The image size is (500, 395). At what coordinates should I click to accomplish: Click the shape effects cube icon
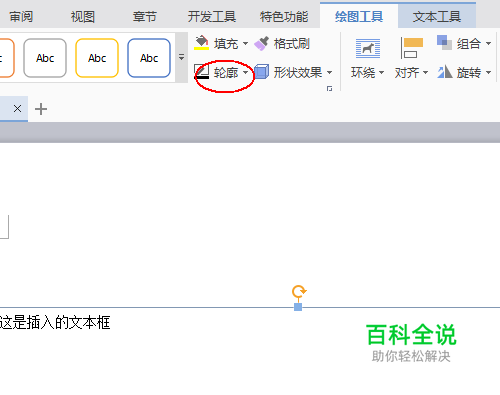click(x=262, y=72)
